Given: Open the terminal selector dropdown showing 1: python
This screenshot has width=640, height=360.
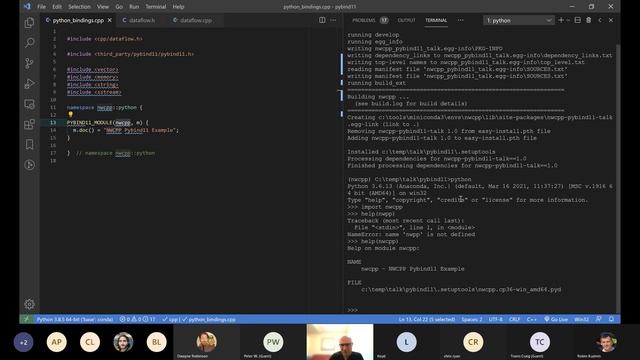Looking at the screenshot, I should (x=519, y=20).
